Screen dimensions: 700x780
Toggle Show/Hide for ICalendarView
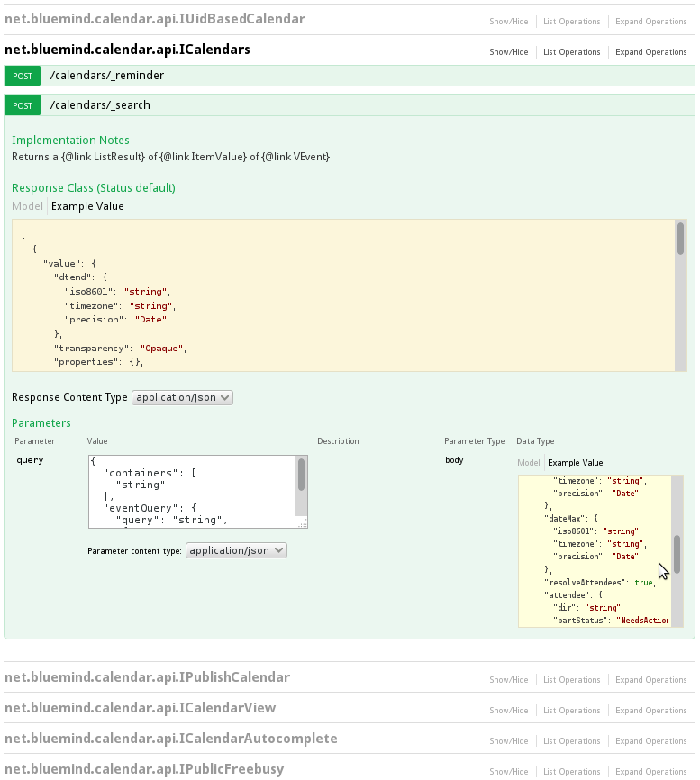(509, 711)
